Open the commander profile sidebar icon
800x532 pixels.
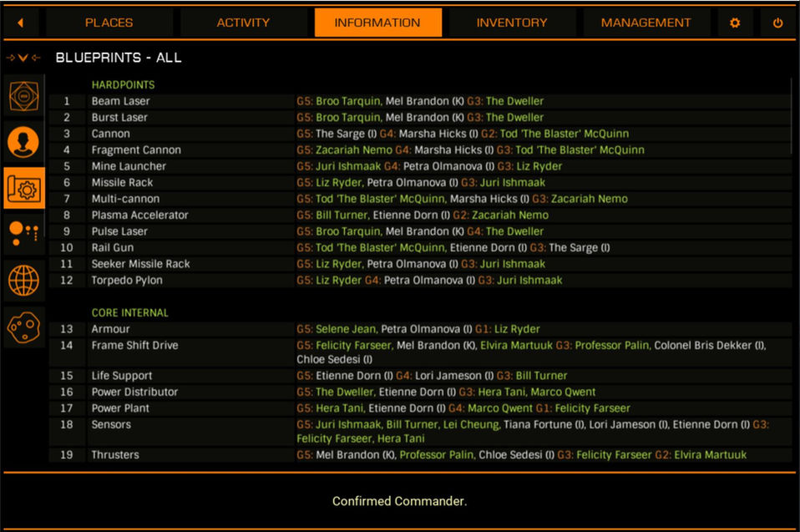click(23, 142)
